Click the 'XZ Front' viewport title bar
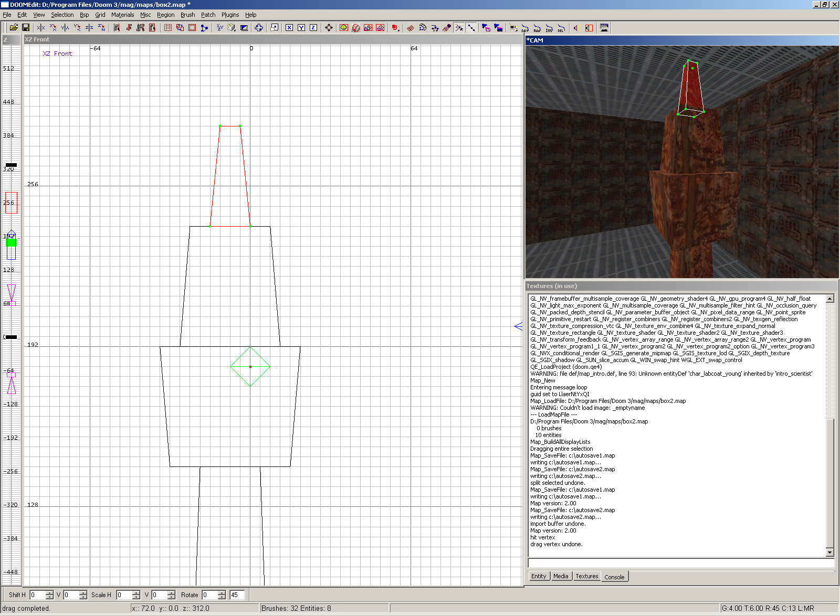 pos(273,39)
